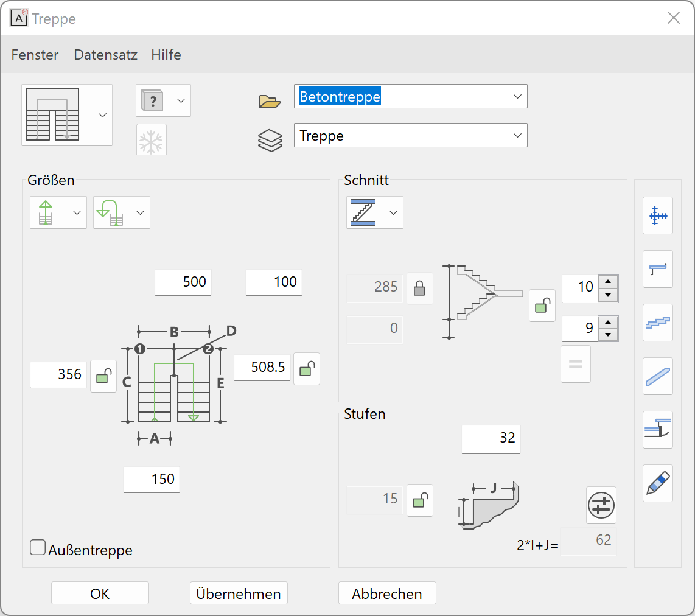Image resolution: width=695 pixels, height=616 pixels.
Task: Toggle the lock beside value 508.5
Action: pos(307,369)
